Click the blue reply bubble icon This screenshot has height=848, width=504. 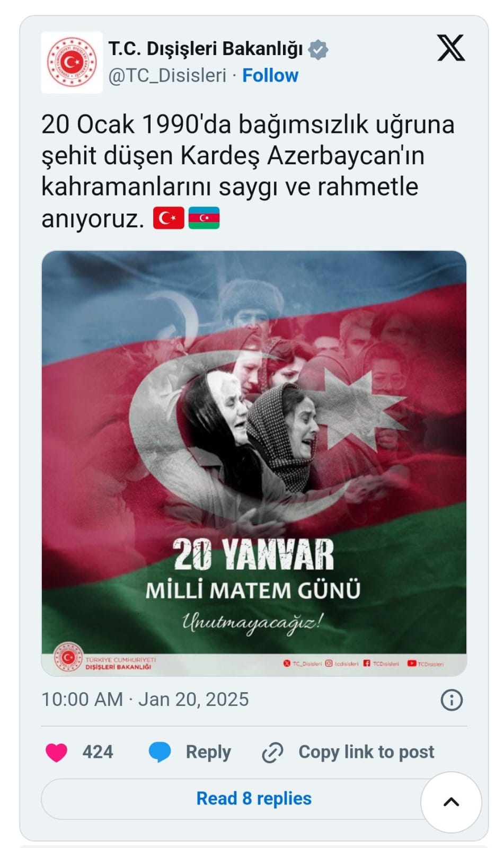160,752
